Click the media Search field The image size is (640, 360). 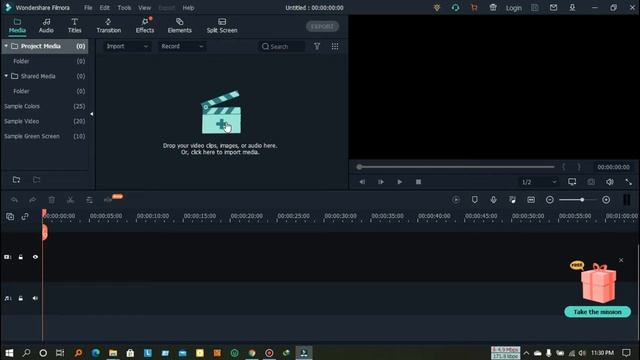[x=282, y=47]
